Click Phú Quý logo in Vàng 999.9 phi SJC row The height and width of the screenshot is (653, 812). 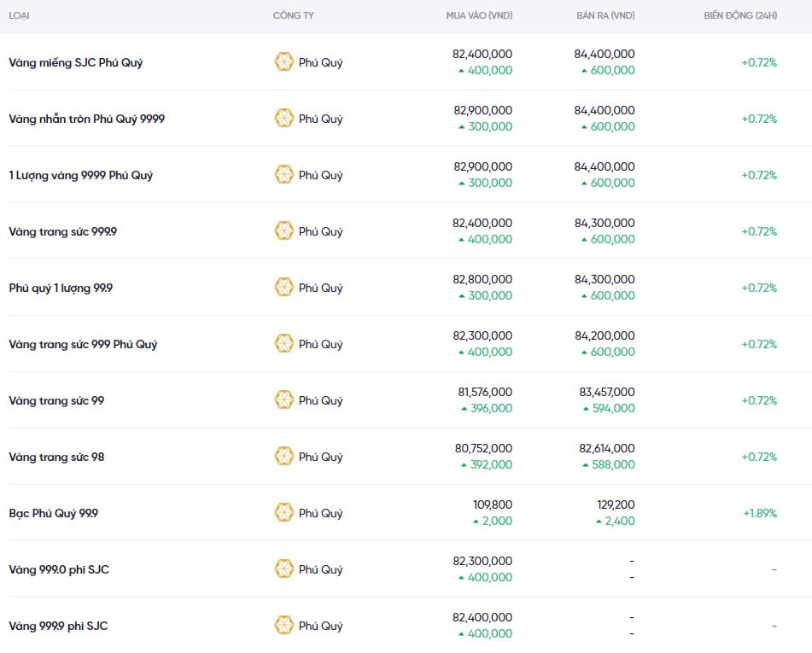click(283, 626)
